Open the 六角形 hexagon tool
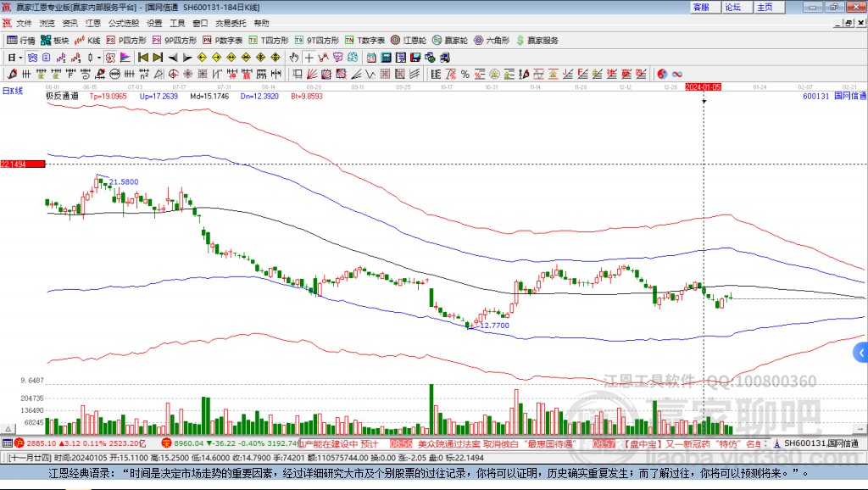 (x=491, y=40)
